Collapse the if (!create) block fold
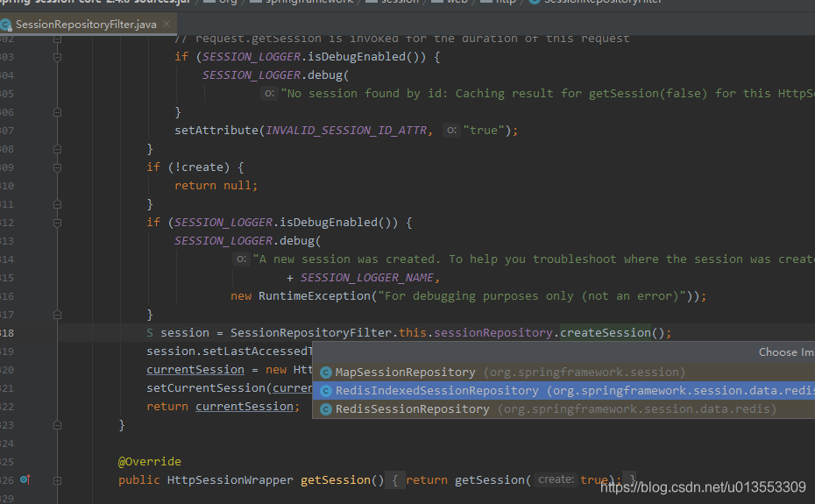 click(x=58, y=167)
